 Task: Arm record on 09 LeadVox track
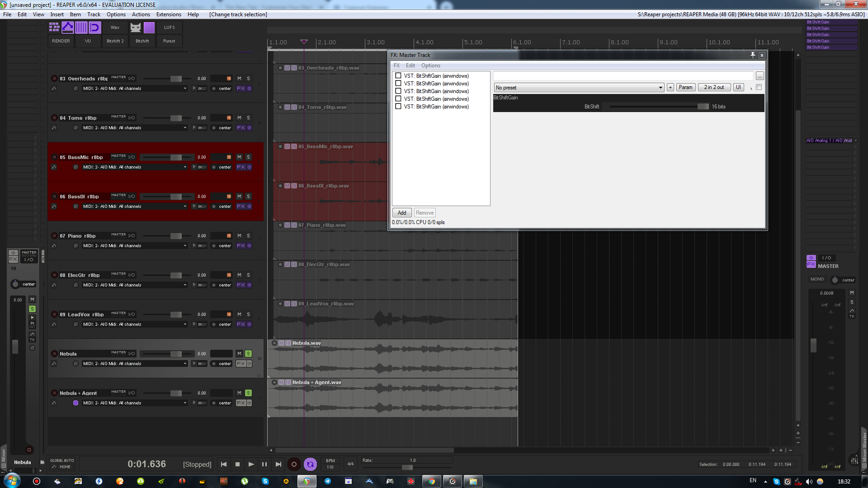(54, 314)
